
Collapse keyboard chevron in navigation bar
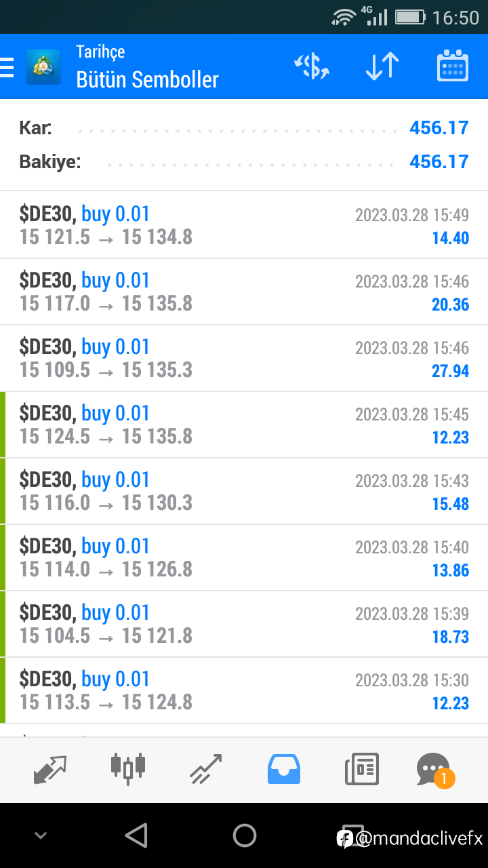pos(41,835)
